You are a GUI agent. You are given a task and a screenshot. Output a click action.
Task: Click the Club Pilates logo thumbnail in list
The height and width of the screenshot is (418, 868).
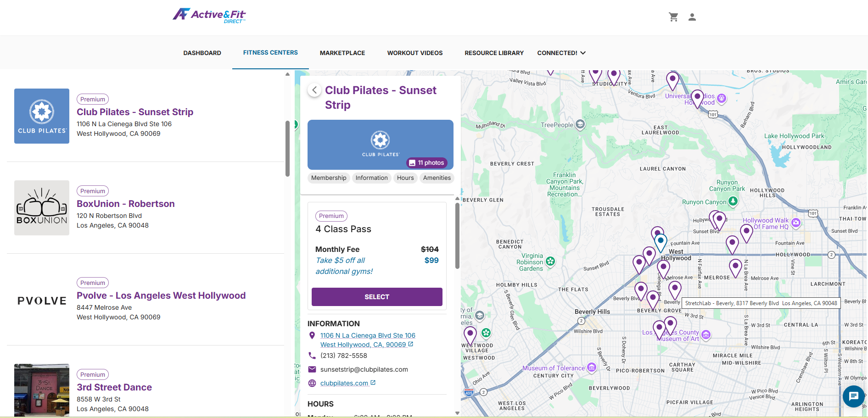[x=42, y=116]
